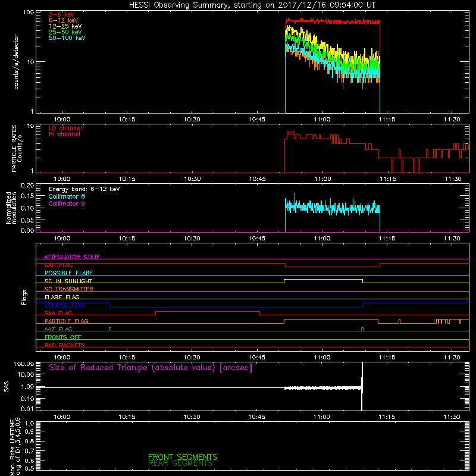Click the REAR SEGMENTS legend label

coord(180,464)
